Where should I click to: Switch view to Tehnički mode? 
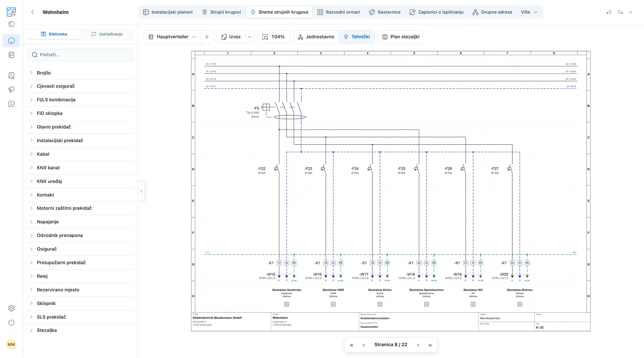tap(357, 37)
